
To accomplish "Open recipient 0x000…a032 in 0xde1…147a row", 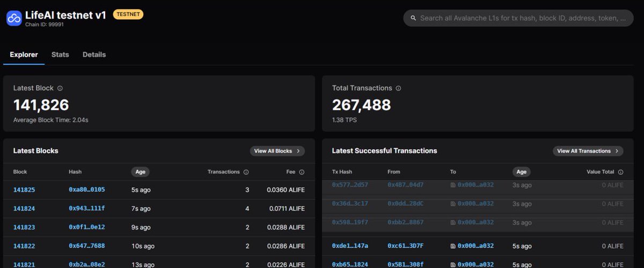I will pyautogui.click(x=475, y=246).
